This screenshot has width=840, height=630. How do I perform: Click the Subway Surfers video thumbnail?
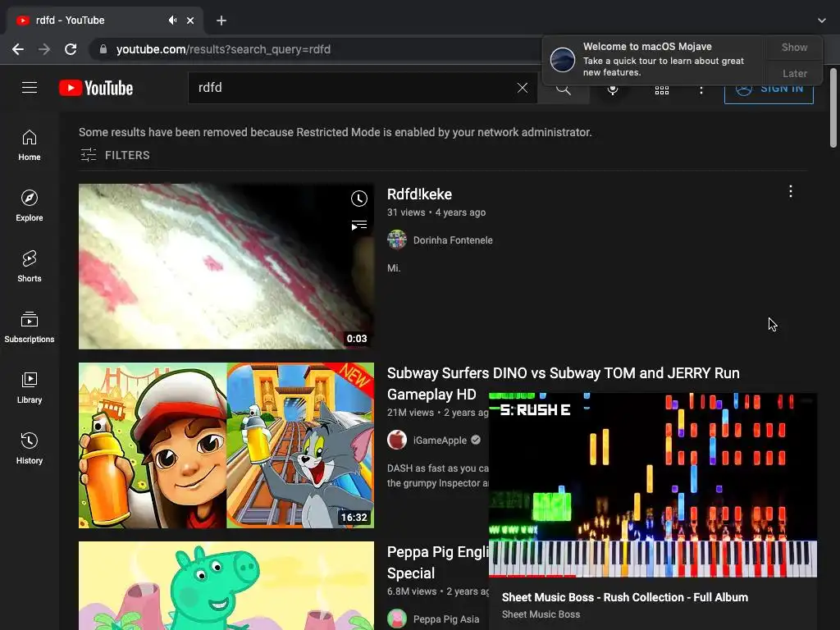coord(226,445)
